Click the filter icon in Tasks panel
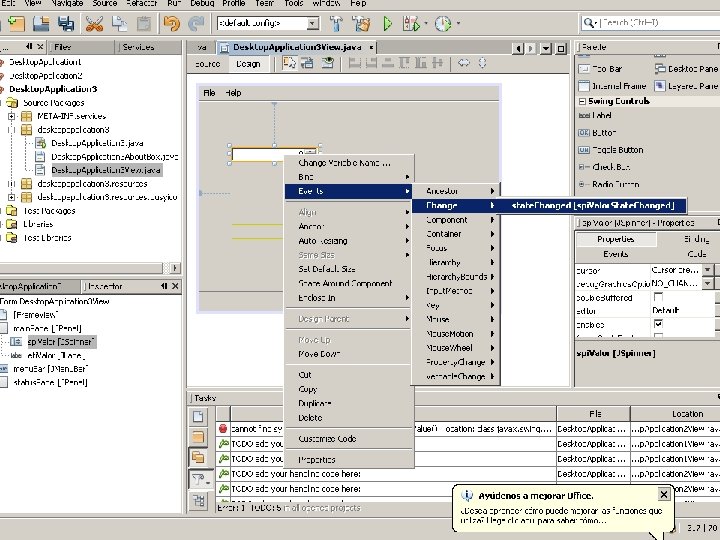720x540 pixels. [199, 479]
